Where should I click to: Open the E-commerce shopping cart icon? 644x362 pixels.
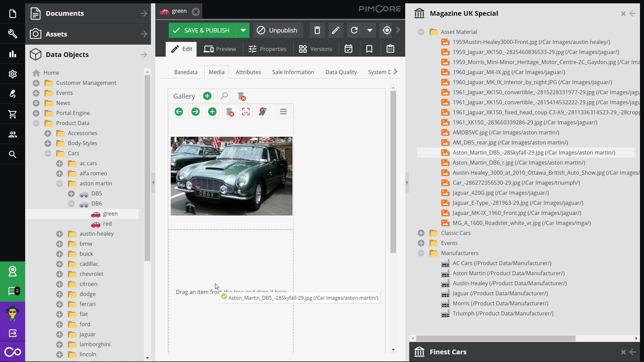point(12,114)
